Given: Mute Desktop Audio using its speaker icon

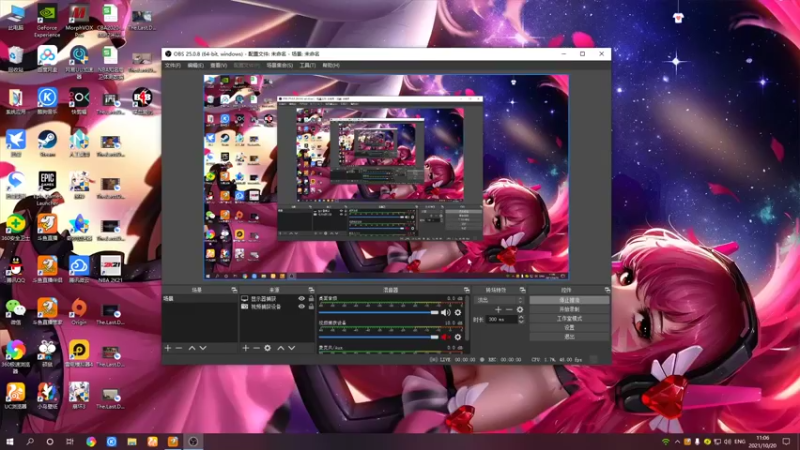Looking at the screenshot, I should [445, 312].
